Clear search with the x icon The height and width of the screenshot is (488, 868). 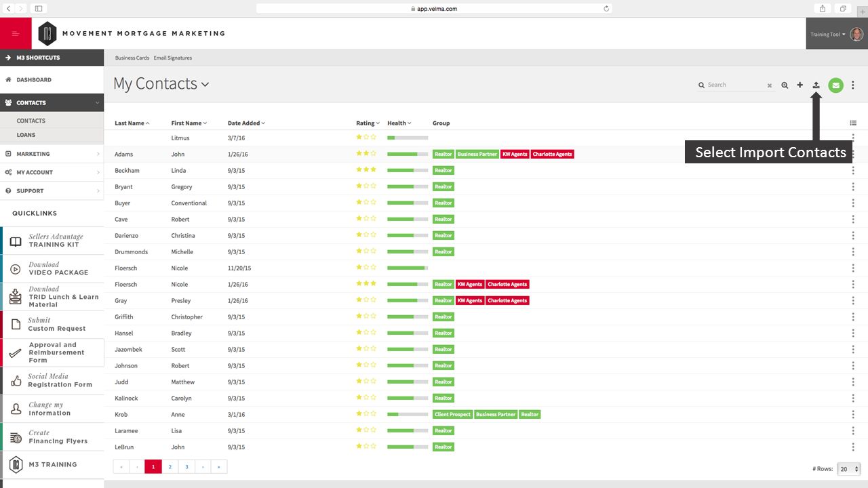coord(770,86)
